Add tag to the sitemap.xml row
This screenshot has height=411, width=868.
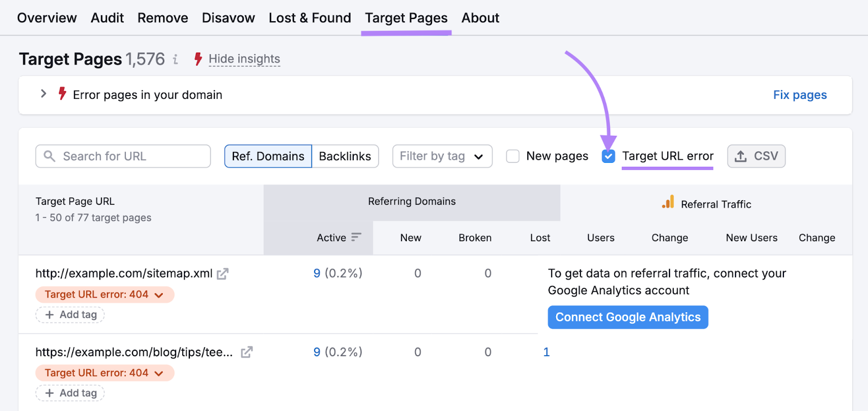click(x=71, y=315)
